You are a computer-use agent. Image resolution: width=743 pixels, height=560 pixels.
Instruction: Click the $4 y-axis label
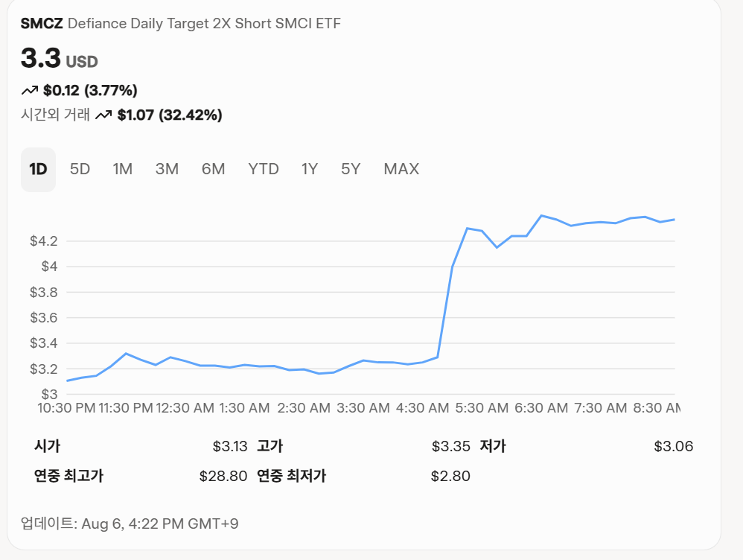point(49,267)
